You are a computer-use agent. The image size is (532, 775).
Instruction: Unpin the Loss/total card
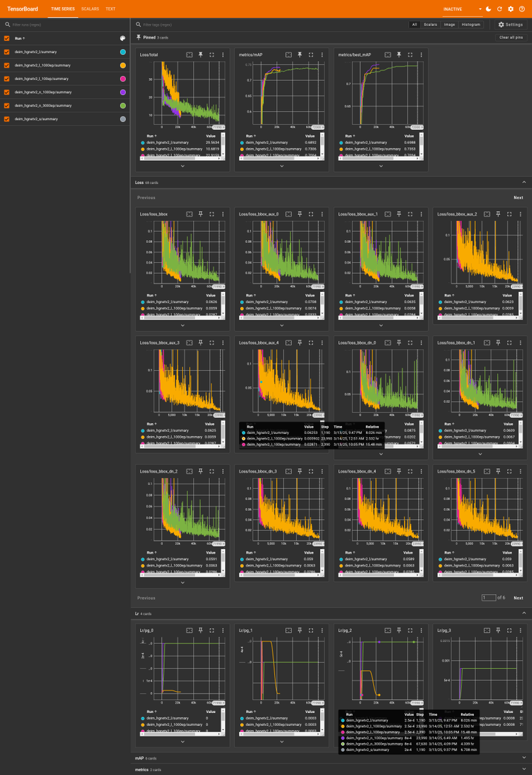click(201, 54)
